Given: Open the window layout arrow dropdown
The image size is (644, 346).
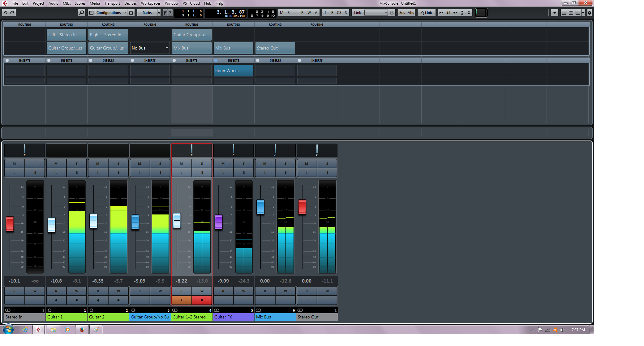Looking at the screenshot, I should click(583, 13).
